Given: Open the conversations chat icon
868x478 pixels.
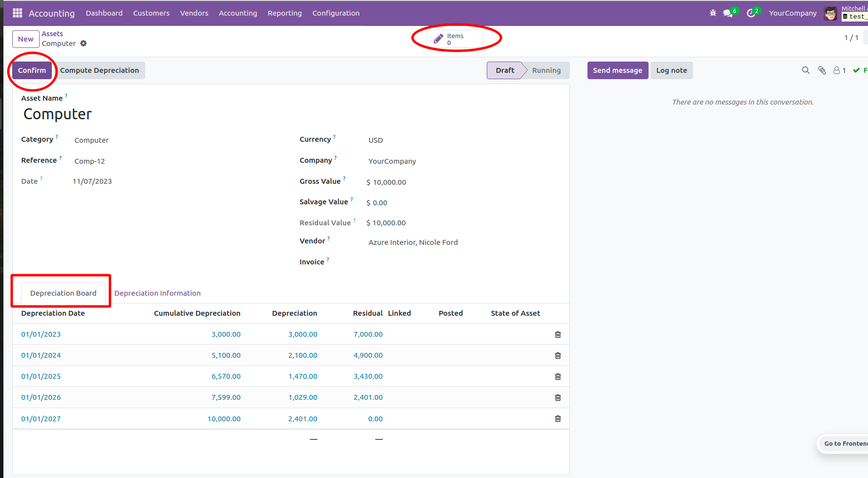Looking at the screenshot, I should (x=728, y=13).
